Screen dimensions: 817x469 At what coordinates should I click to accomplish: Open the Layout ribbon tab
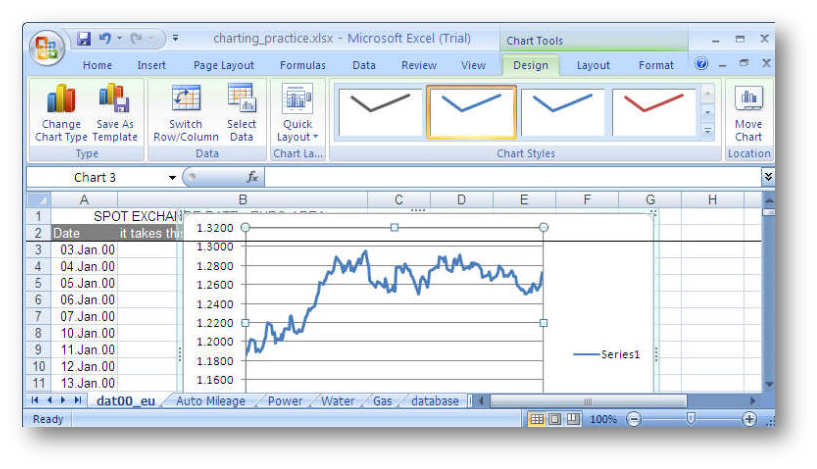(593, 65)
